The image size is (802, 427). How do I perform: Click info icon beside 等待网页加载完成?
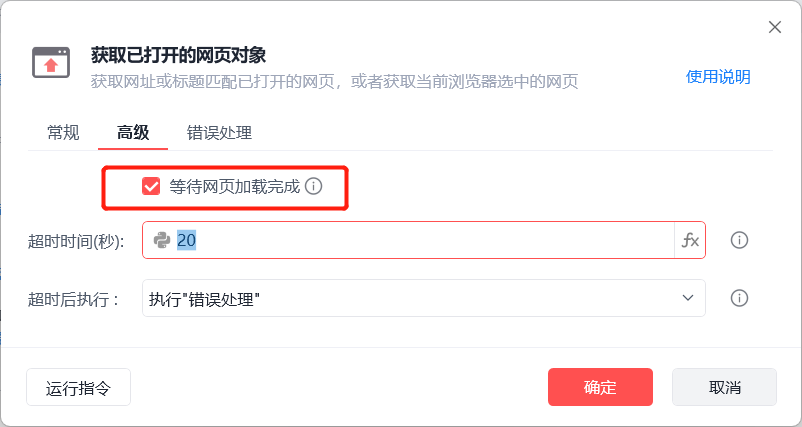[314, 186]
